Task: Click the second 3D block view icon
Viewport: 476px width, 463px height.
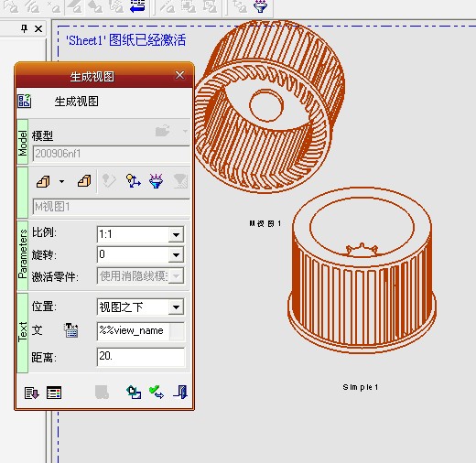Action: 84,181
